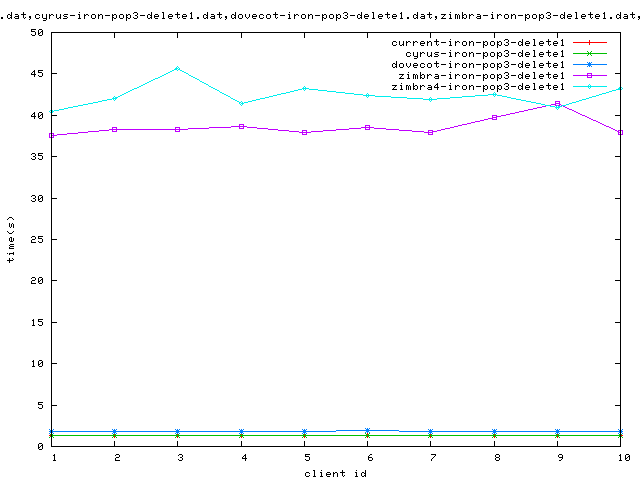Click the red line sample in legend
Viewport: 640px width, 480px height.
589,43
